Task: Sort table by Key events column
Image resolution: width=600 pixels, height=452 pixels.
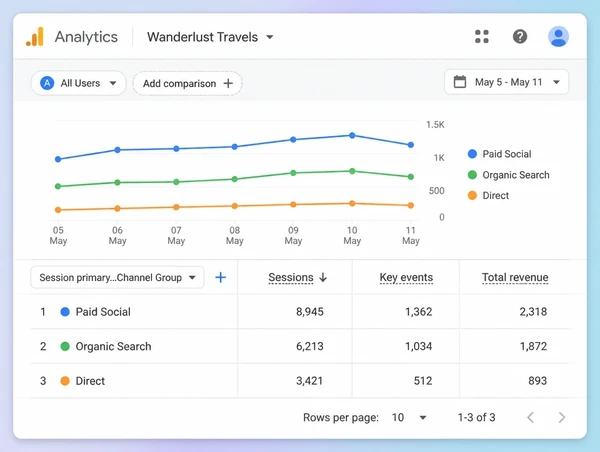Action: [x=406, y=277]
